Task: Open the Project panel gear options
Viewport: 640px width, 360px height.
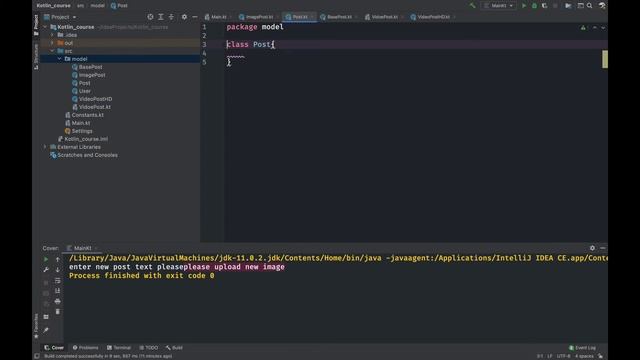Action: [x=184, y=17]
